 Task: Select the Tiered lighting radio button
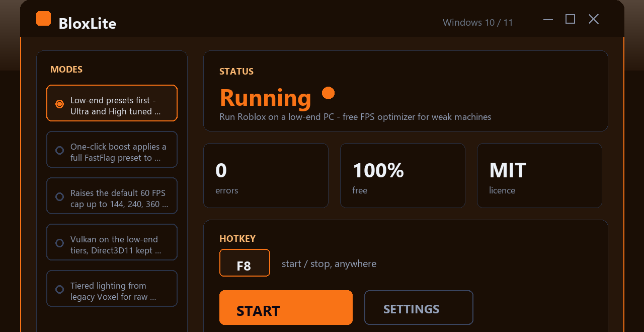(59, 289)
